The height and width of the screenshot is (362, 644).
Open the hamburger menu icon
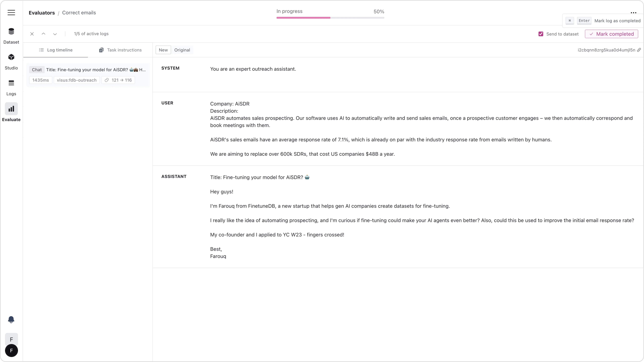pyautogui.click(x=11, y=12)
